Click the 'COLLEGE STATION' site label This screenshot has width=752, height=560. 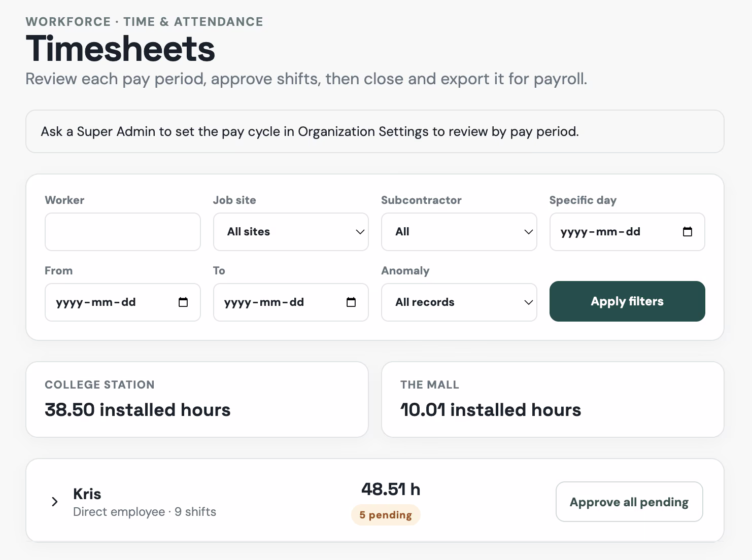point(100,384)
